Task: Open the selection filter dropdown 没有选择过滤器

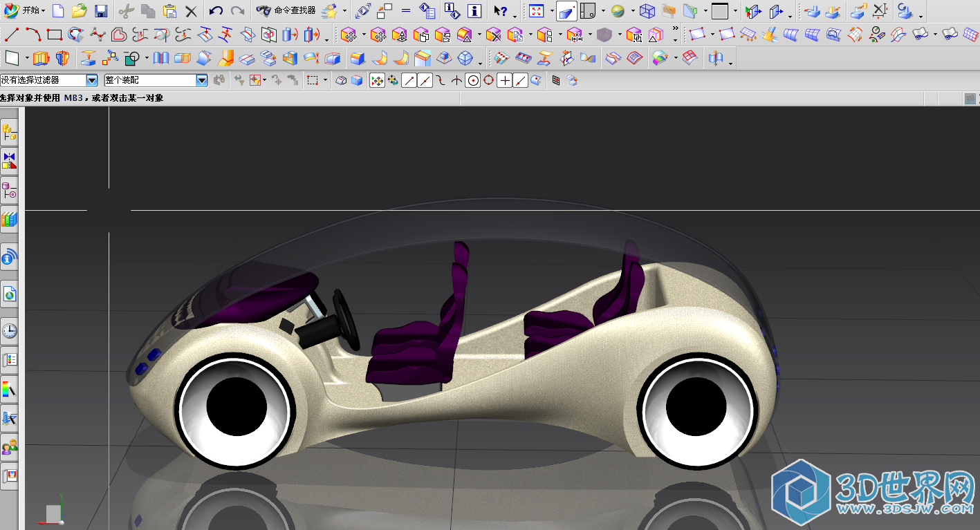Action: click(x=49, y=81)
